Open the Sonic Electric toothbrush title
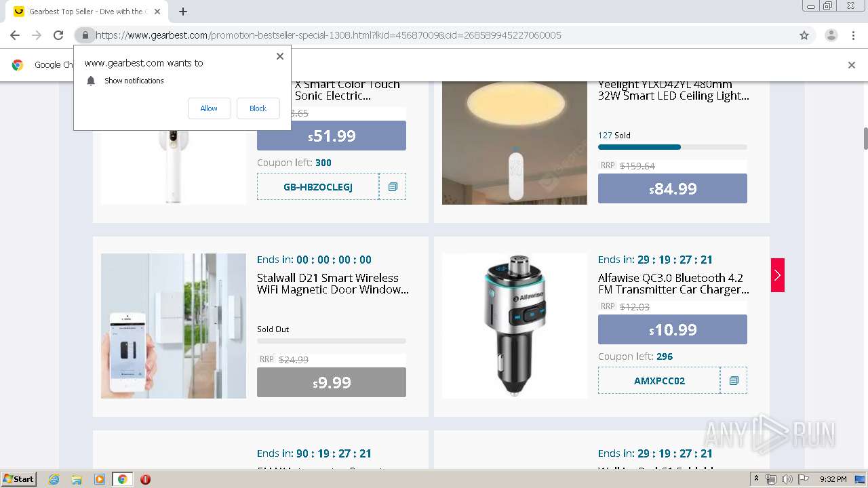Viewport: 868px width, 488px height. 347,90
